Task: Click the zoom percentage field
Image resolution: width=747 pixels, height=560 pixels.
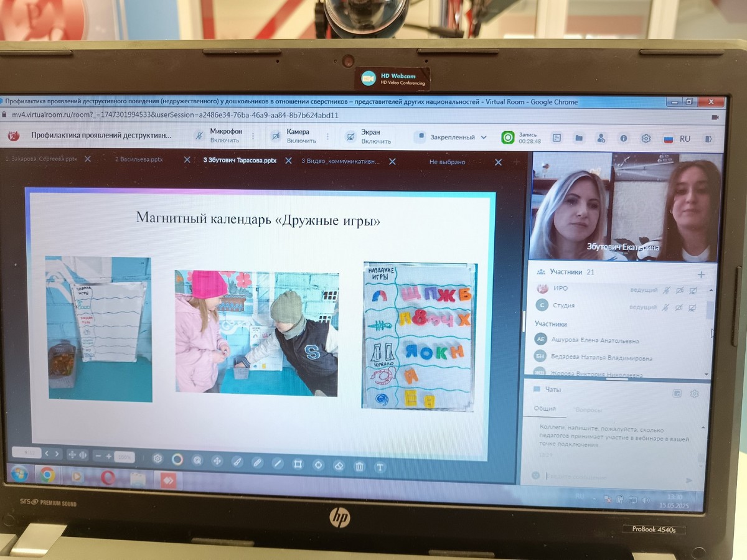Action: coord(125,457)
